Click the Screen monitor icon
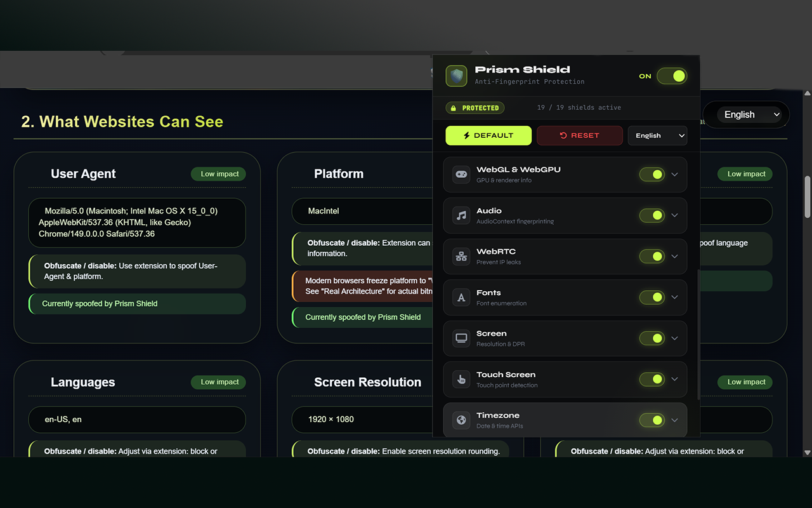 461,338
